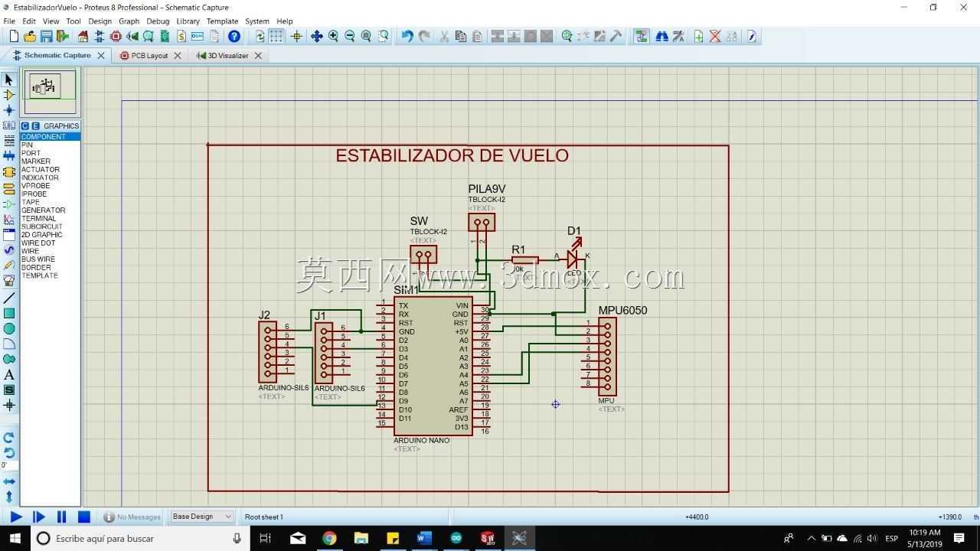Viewport: 980px width, 551px height.
Task: Select TEMPLATE in the graphics styles list
Action: coord(50,275)
